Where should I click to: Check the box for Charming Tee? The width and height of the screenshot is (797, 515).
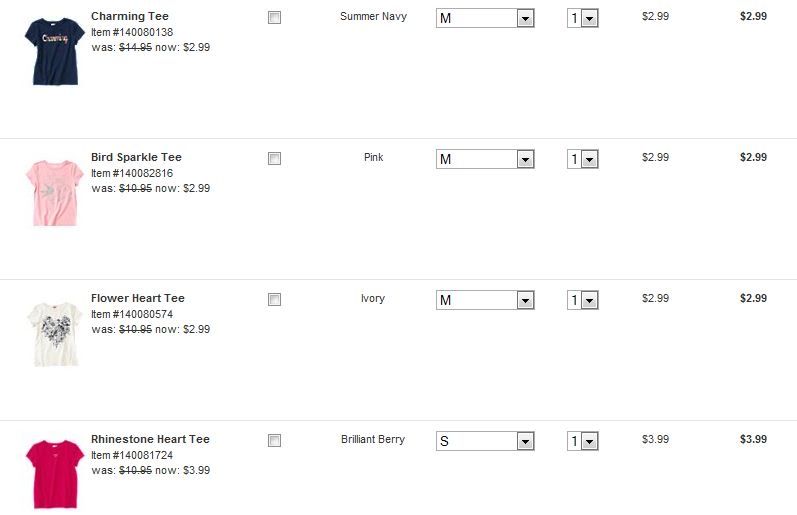click(275, 18)
